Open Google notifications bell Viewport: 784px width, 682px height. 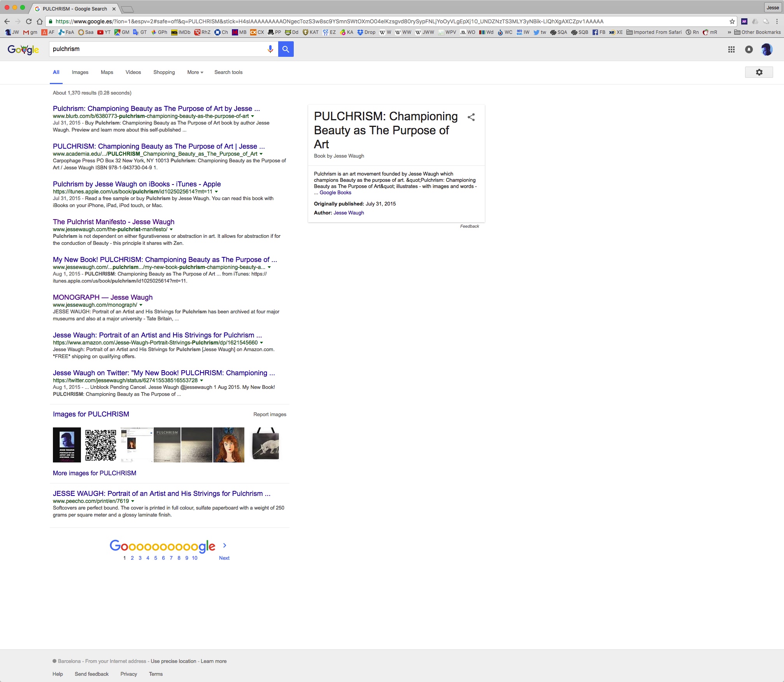[749, 49]
